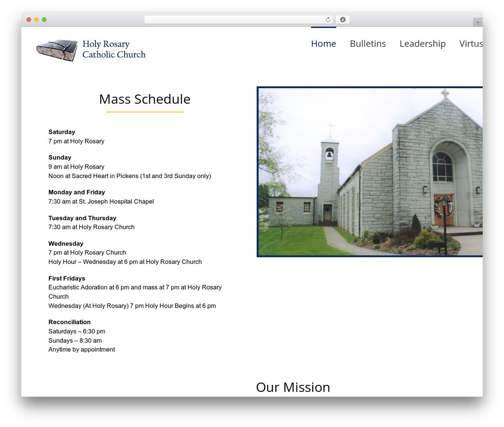Screen dimensions: 504x427
Task: Click the Holy Hour Wednesday 6 pm line
Action: (125, 262)
